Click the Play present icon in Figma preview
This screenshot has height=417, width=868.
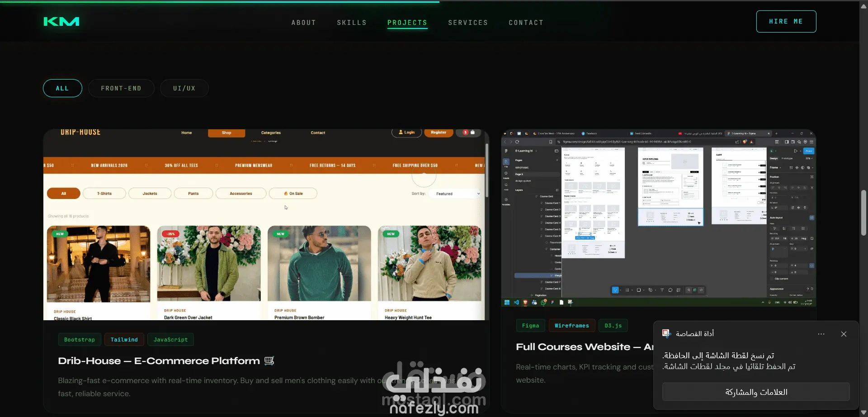pyautogui.click(x=796, y=151)
